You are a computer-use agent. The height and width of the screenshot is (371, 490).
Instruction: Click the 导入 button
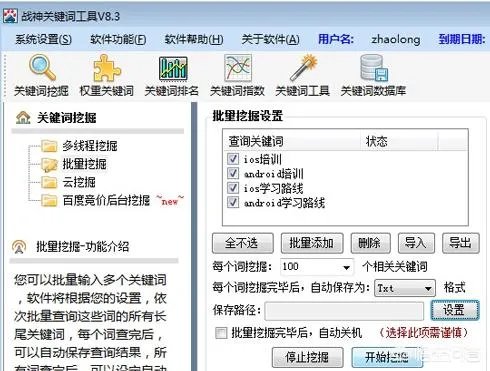416,243
